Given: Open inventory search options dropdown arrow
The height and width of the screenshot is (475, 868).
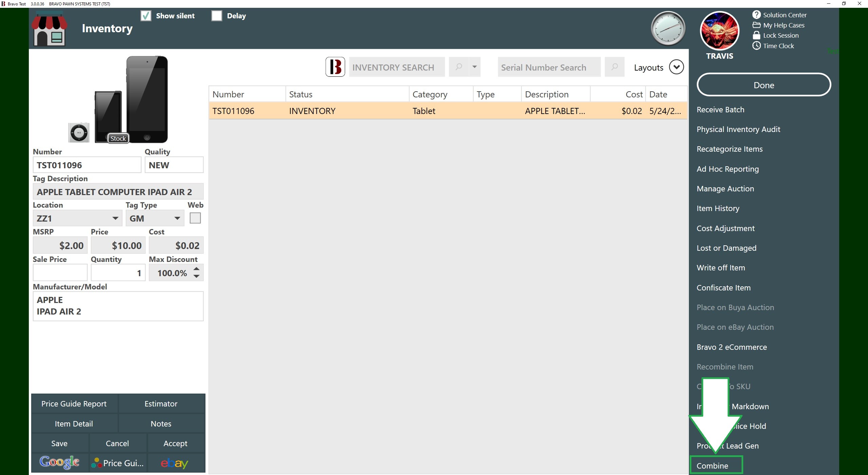Looking at the screenshot, I should pos(474,67).
